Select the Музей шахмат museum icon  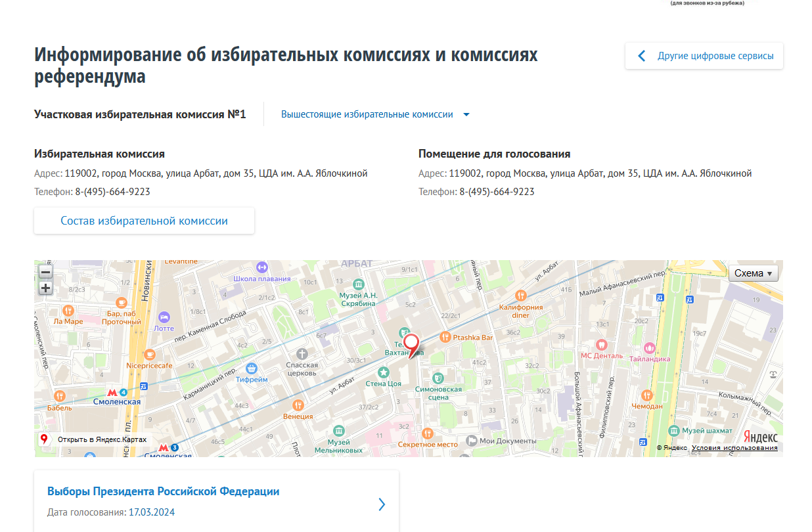pyautogui.click(x=674, y=430)
